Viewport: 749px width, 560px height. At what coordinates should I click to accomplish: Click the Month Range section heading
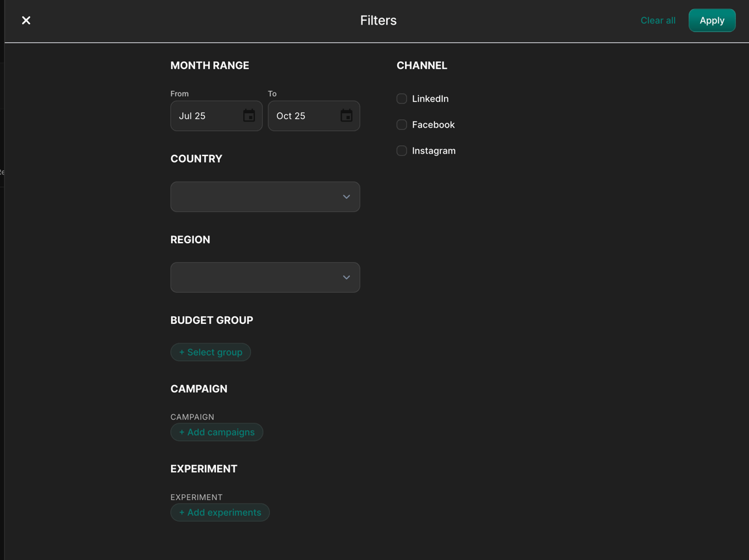[x=209, y=65]
